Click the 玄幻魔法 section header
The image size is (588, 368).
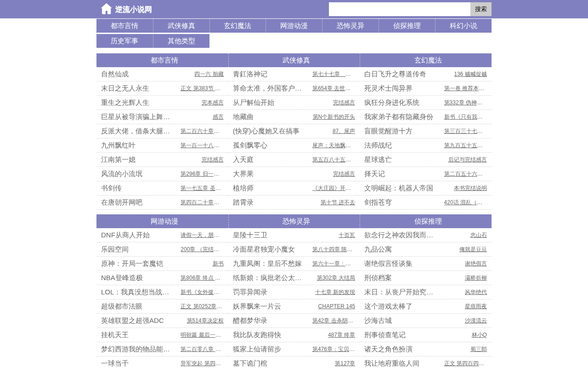coord(428,60)
